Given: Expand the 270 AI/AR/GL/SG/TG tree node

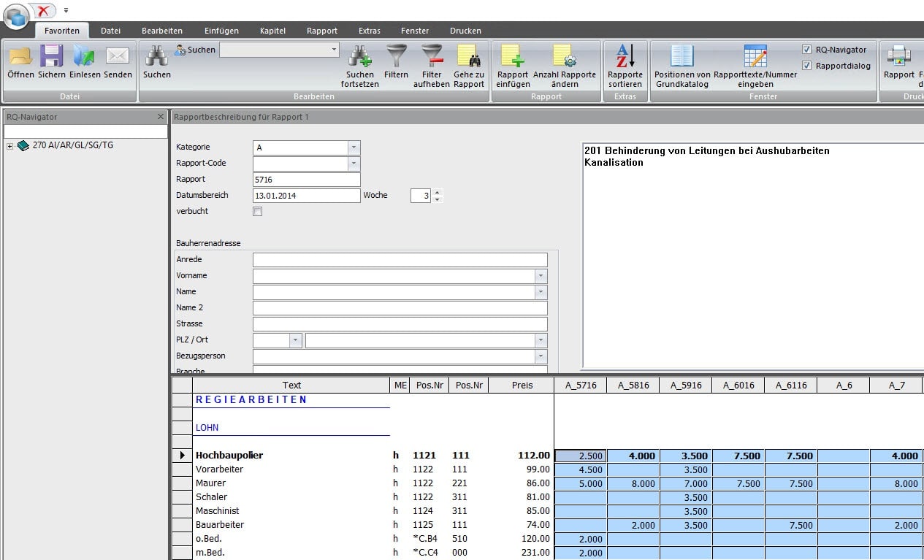Looking at the screenshot, I should coord(9,146).
